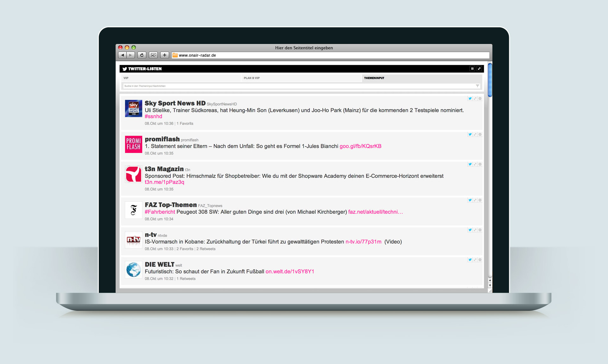Pause the Twitter list feed
The image size is (608, 364).
tap(472, 69)
